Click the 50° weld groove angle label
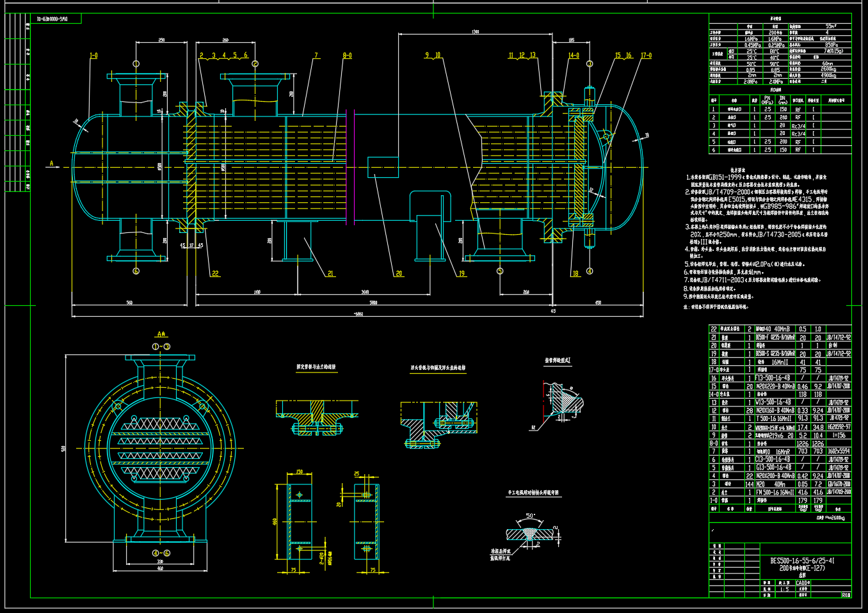Screen dimensions: 868x613 pos(530,516)
